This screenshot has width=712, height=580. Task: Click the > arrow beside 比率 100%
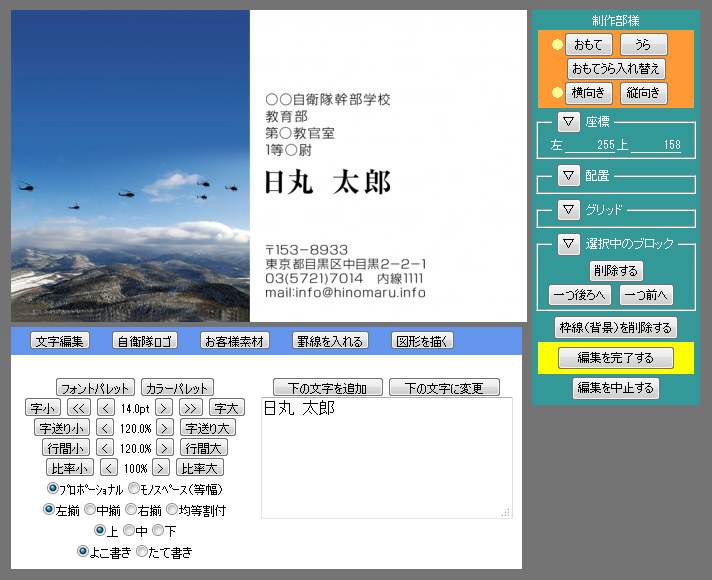point(161,467)
